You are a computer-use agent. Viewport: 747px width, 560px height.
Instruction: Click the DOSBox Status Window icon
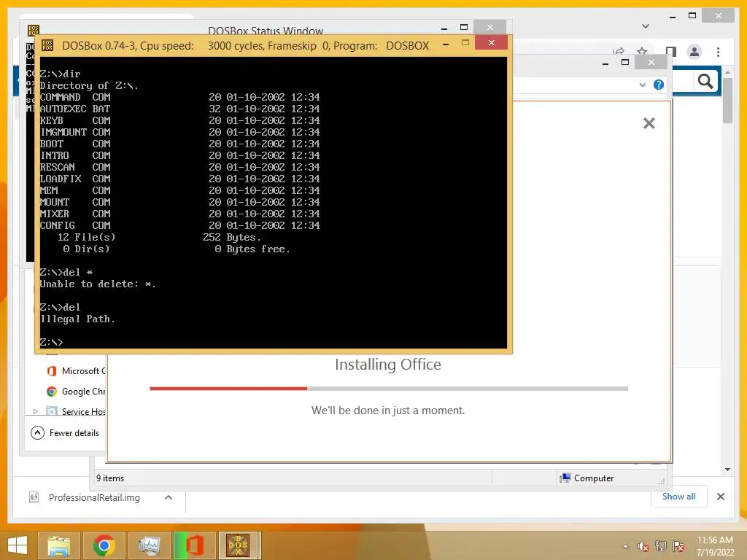(34, 31)
